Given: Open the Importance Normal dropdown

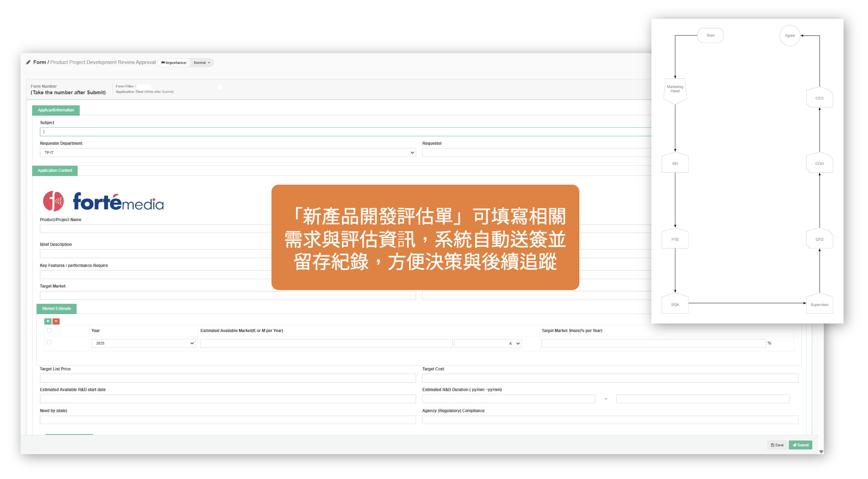Looking at the screenshot, I should (202, 63).
